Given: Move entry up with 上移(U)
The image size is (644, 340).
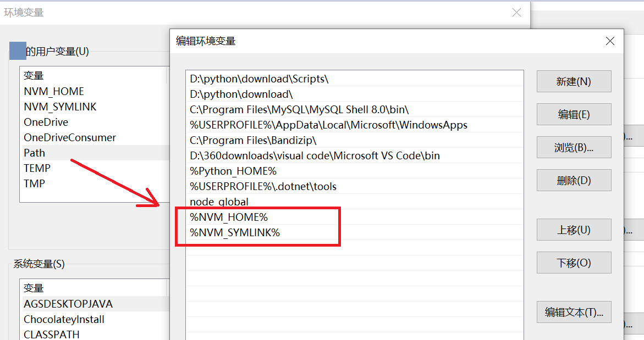Looking at the screenshot, I should (574, 230).
